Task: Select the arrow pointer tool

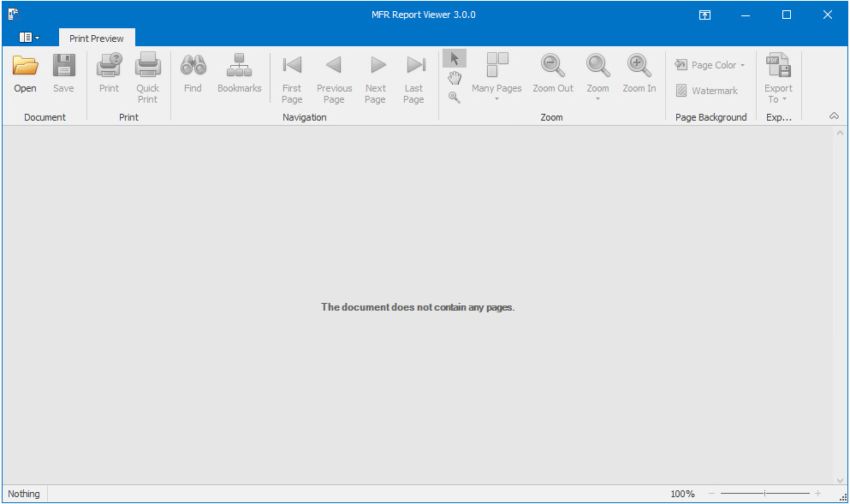Action: [455, 58]
